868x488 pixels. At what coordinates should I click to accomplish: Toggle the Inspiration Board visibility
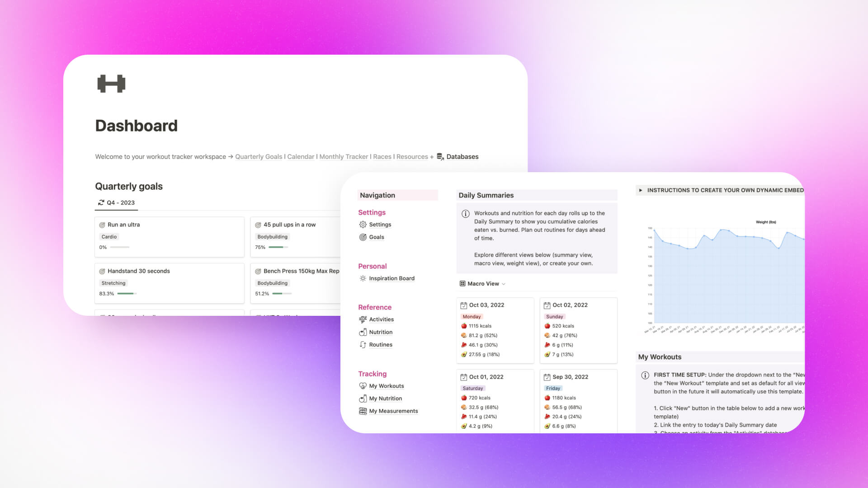point(392,278)
